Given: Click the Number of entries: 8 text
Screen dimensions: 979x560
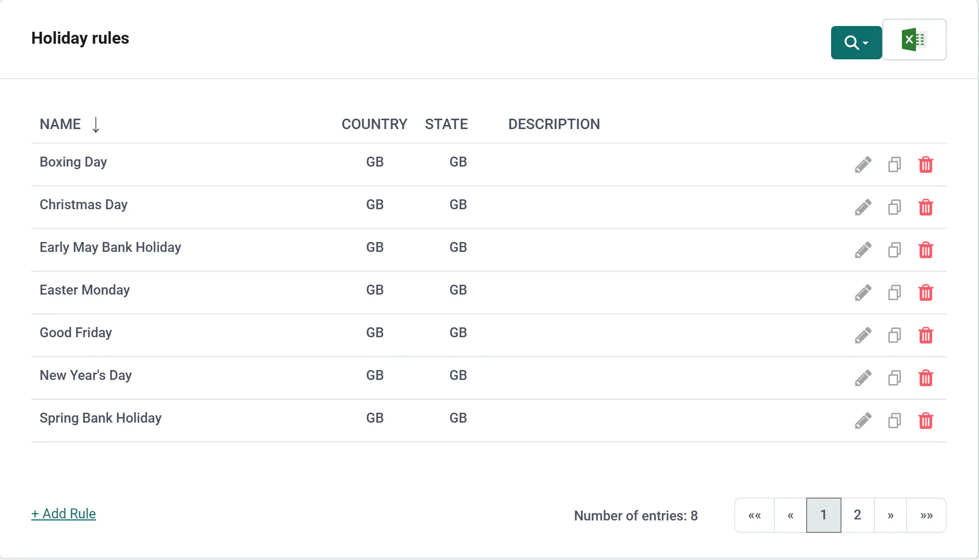Looking at the screenshot, I should tap(636, 516).
